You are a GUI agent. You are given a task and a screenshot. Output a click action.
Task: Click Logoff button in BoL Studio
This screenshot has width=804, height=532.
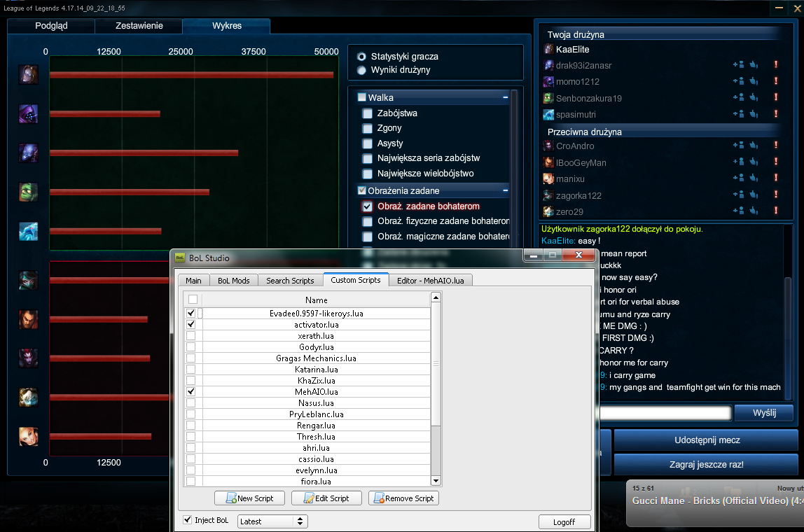coord(564,521)
